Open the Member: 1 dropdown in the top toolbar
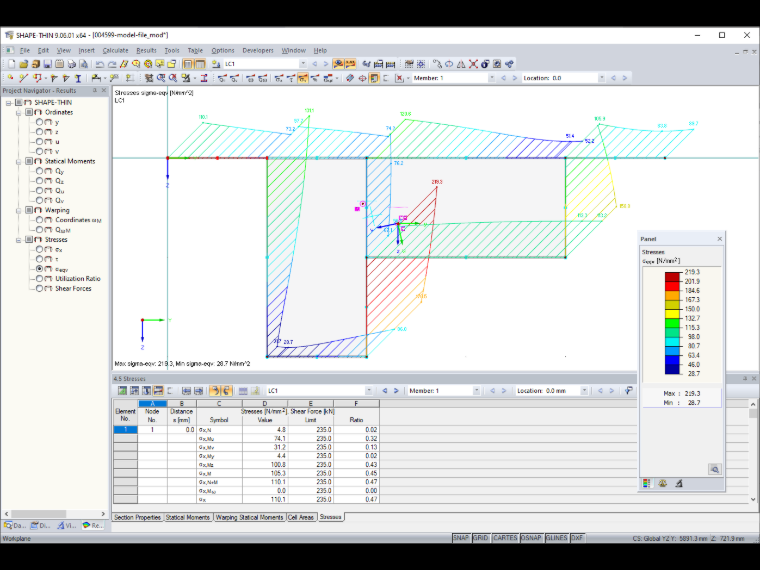 click(x=491, y=78)
